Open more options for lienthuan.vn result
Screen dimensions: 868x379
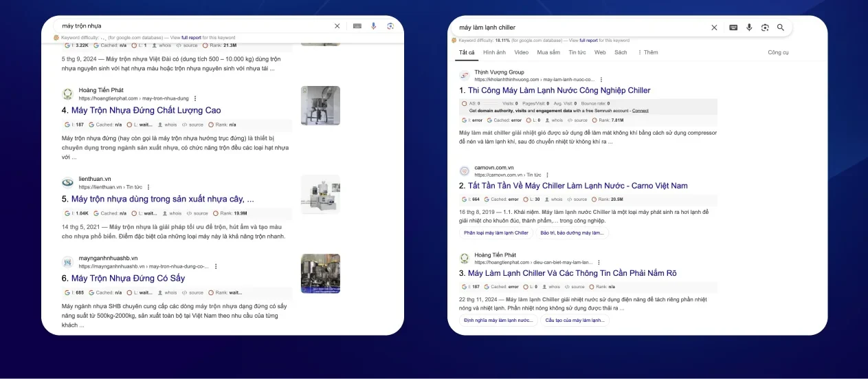click(x=148, y=187)
